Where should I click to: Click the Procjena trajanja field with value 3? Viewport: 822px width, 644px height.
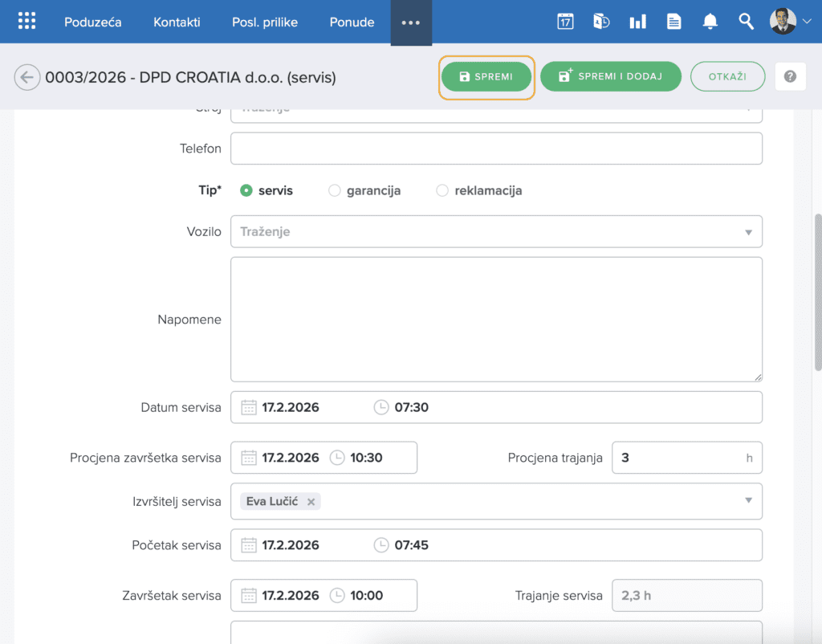click(x=687, y=458)
